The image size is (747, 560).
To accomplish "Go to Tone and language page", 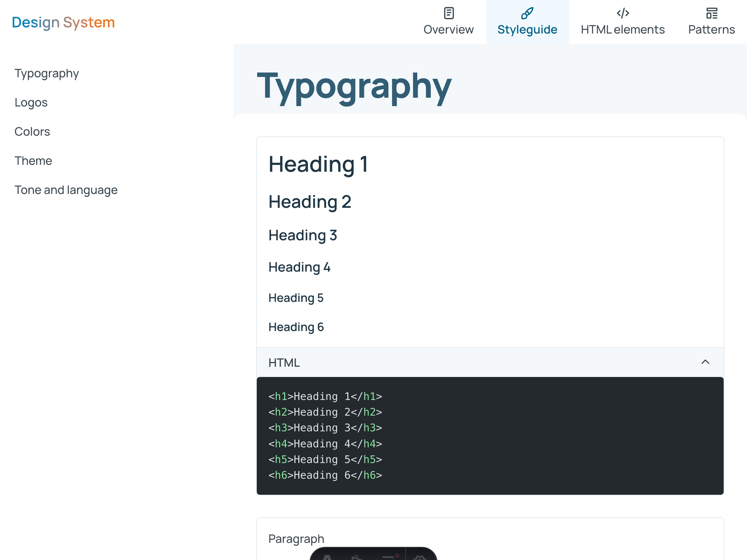I will [x=66, y=190].
